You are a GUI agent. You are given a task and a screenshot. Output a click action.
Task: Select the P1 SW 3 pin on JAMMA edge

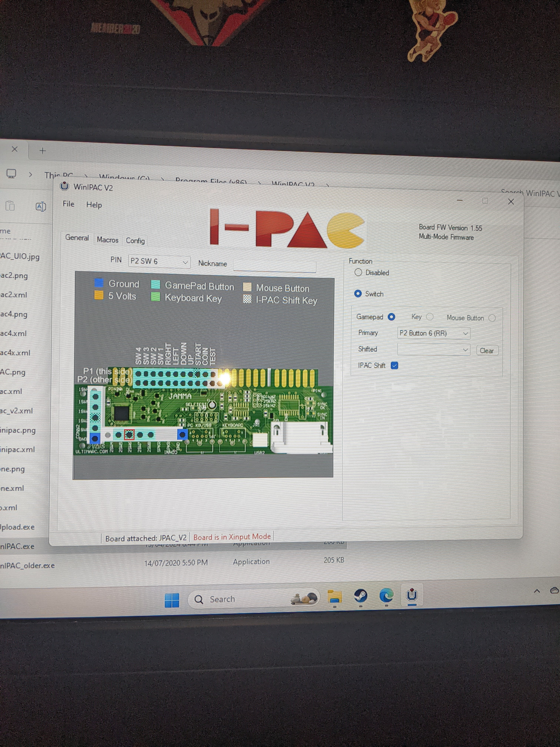(146, 374)
